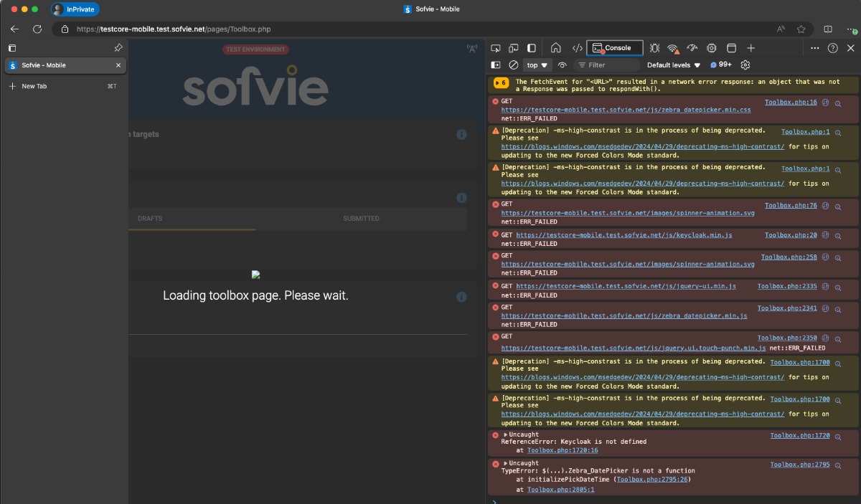Open stack trace link Toolbox.php:2805:1
This screenshot has height=504, width=861.
coord(560,490)
